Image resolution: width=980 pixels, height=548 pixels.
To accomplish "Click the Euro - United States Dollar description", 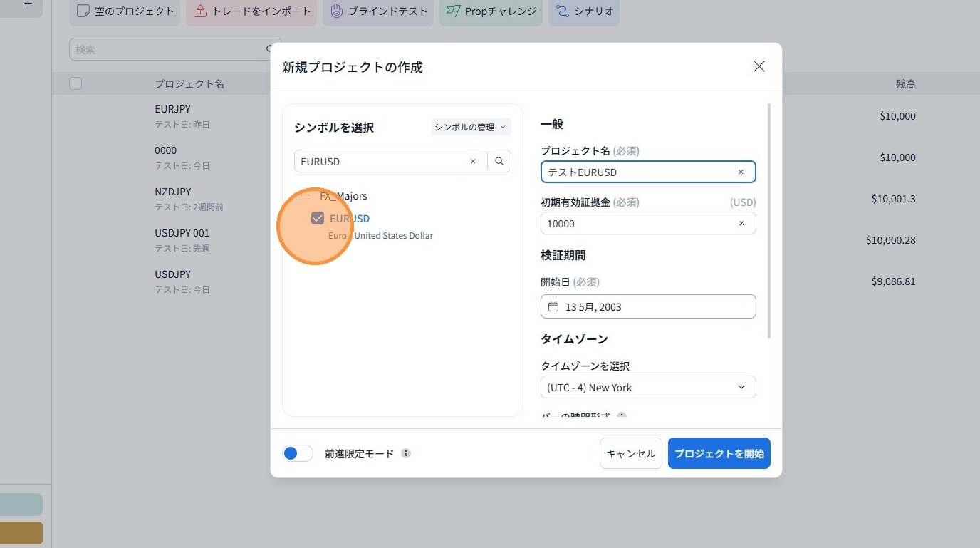I will 380,235.
